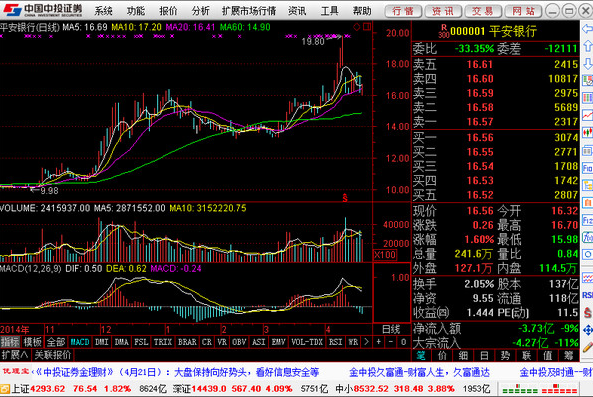Viewport: 593px width, 397px height.
Task: Select the DMI indicator tab
Action: click(102, 342)
